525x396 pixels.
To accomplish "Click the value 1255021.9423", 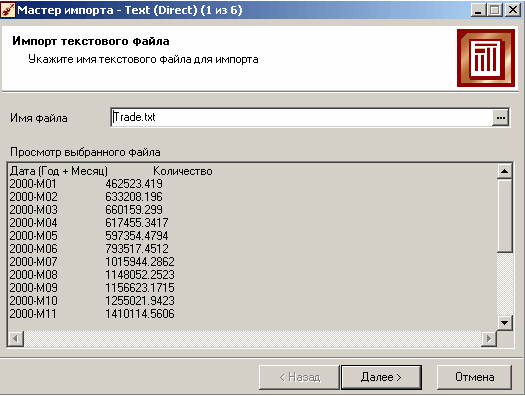I will tap(140, 301).
